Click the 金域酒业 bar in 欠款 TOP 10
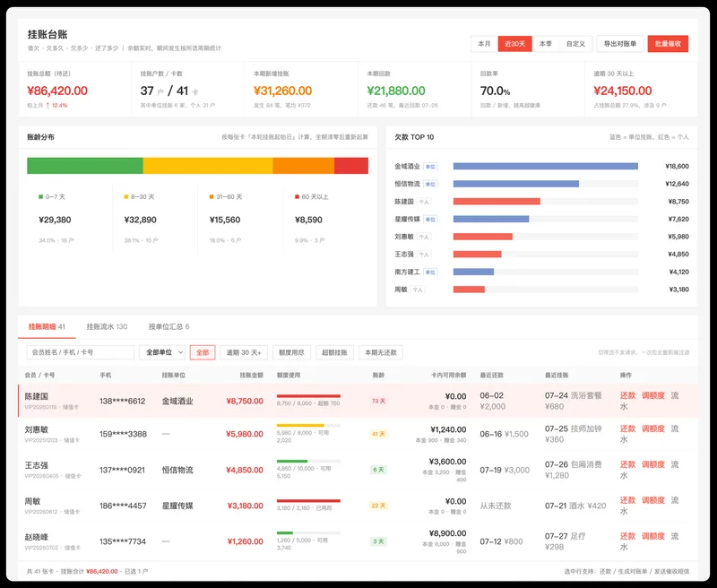This screenshot has width=717, height=588. (x=546, y=167)
